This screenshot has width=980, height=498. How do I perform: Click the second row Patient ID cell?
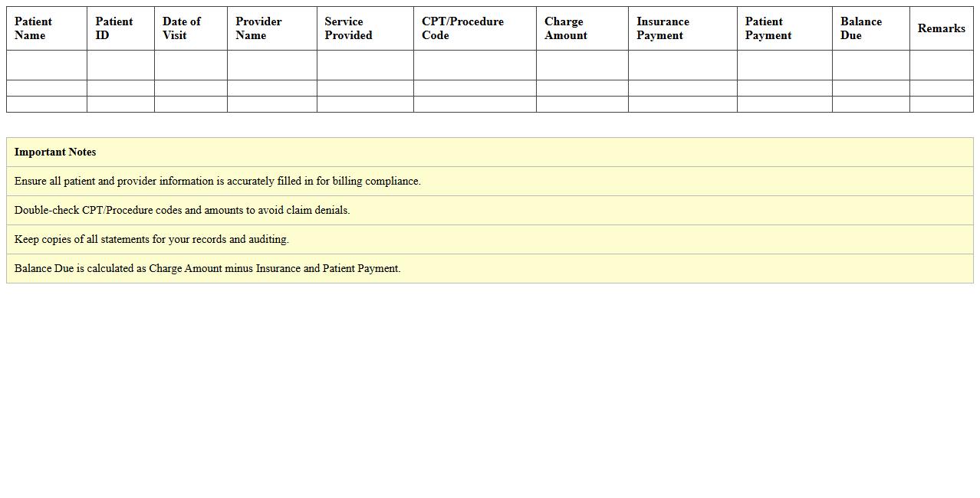[120, 90]
